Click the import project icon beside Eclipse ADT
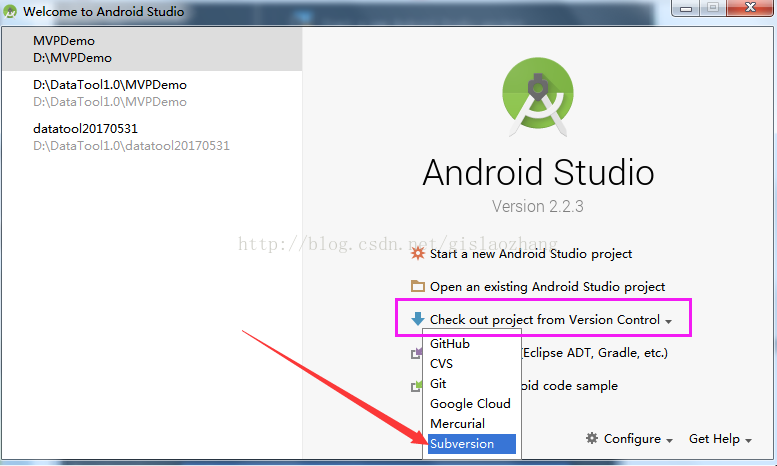Screen dimensions: 777x466 pos(416,353)
